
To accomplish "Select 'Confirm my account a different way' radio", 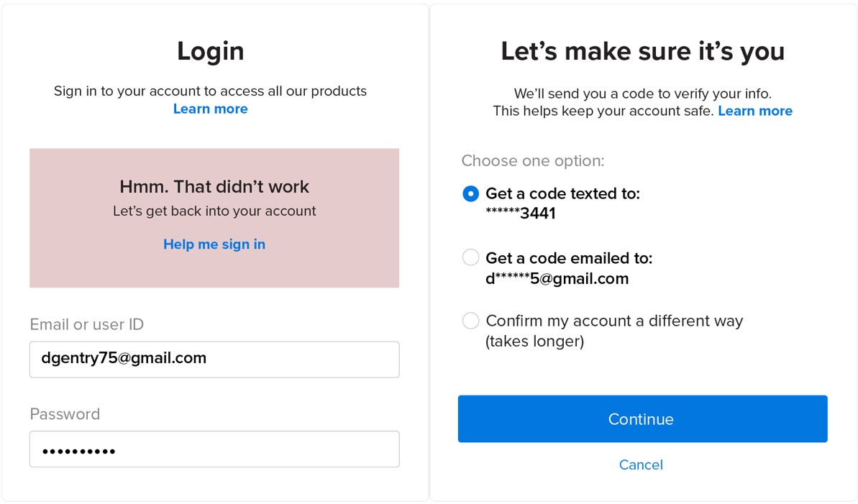I will tap(470, 321).
